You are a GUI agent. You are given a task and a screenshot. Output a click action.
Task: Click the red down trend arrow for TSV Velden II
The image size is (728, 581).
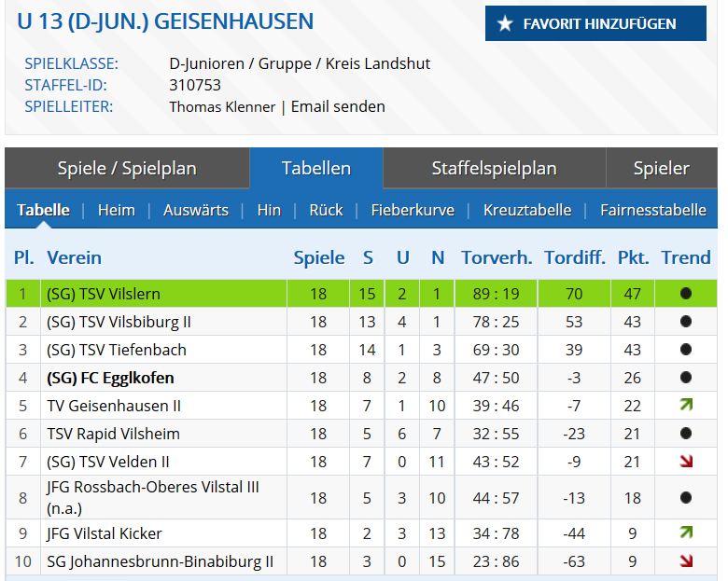coord(686,462)
